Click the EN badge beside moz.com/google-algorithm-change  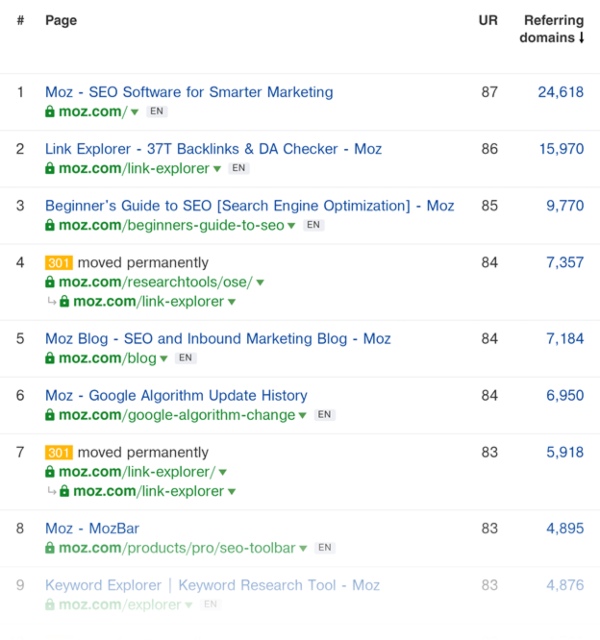[x=324, y=415]
